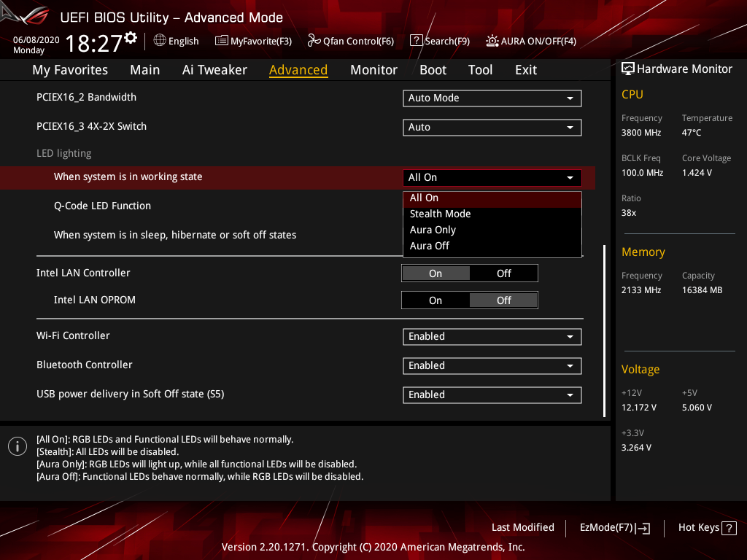The height and width of the screenshot is (560, 747).
Task: Click Hot Keys label
Action: 698,528
